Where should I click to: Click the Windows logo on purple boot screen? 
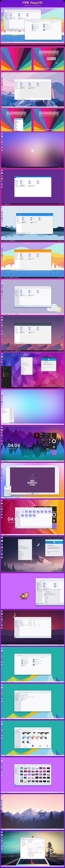click(32, 151)
